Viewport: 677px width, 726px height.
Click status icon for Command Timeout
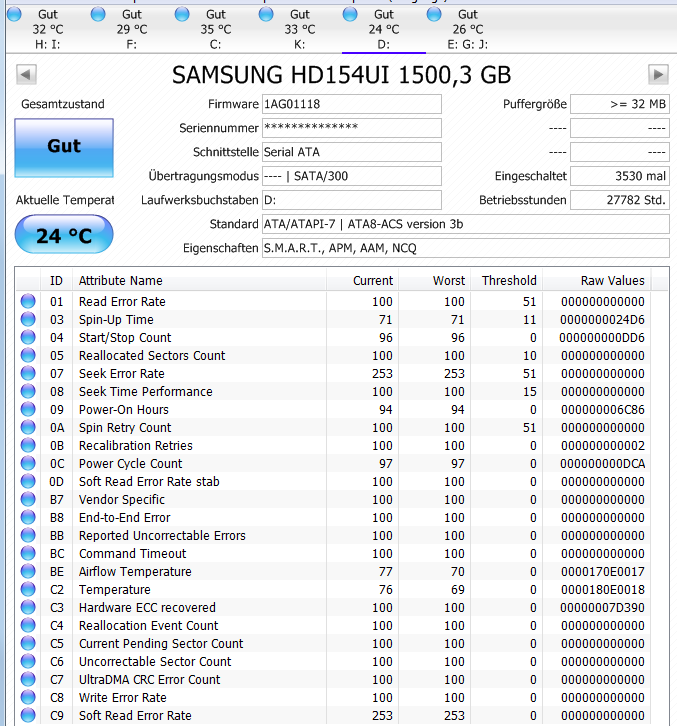28,553
